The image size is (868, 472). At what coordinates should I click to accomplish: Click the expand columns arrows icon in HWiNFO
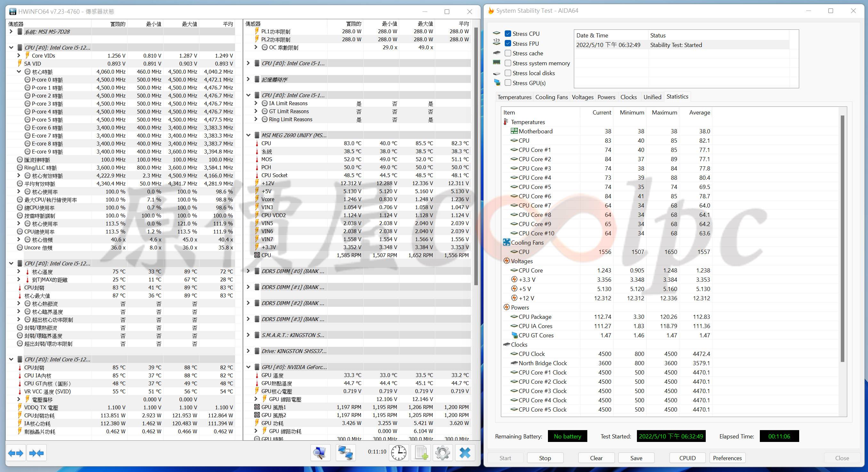[x=15, y=453]
